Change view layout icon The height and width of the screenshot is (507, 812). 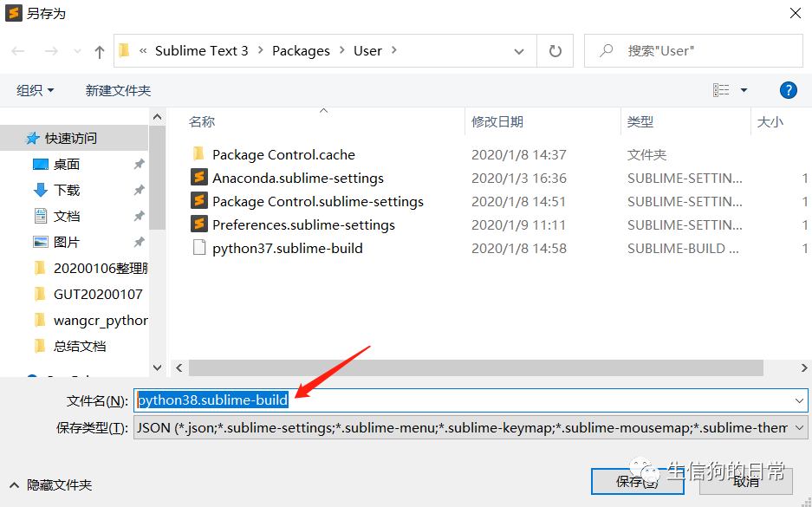click(x=721, y=90)
